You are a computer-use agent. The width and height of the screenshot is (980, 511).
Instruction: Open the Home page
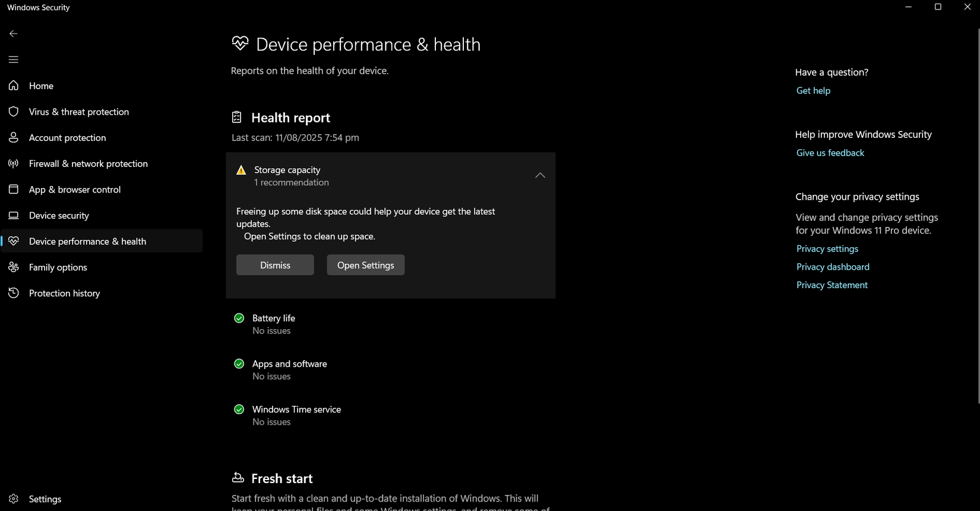tap(102, 86)
